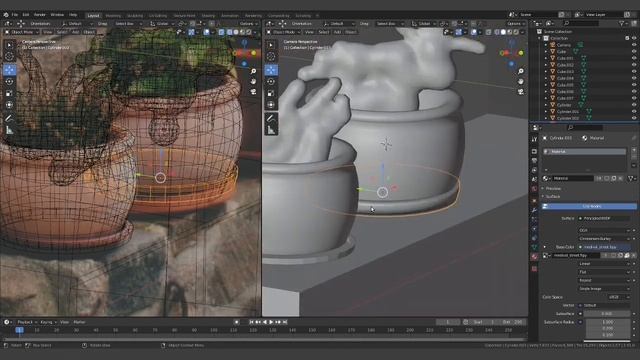The height and width of the screenshot is (360, 640).
Task: Hide the Camera object via its eye icon
Action: pos(634,45)
